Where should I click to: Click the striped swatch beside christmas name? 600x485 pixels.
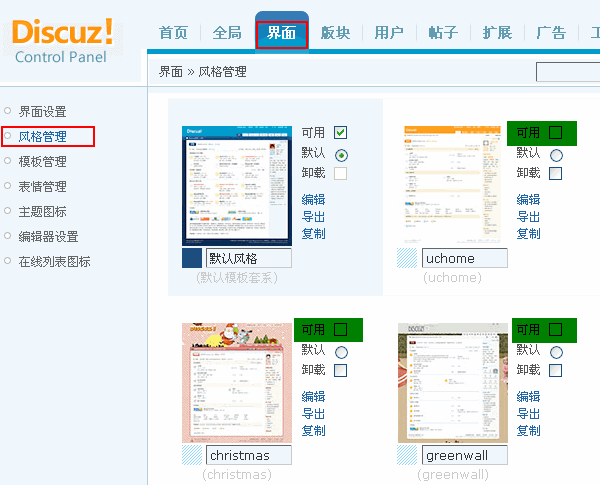pos(192,455)
